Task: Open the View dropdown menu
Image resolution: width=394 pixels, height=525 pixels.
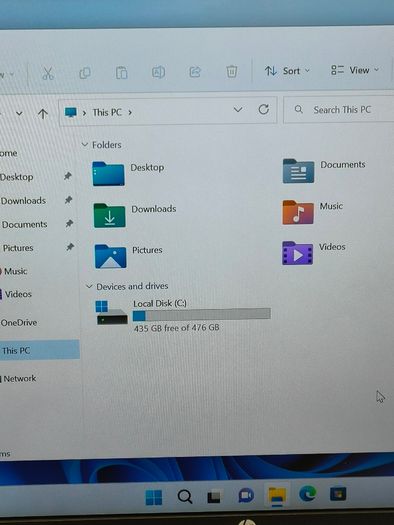Action: 355,70
